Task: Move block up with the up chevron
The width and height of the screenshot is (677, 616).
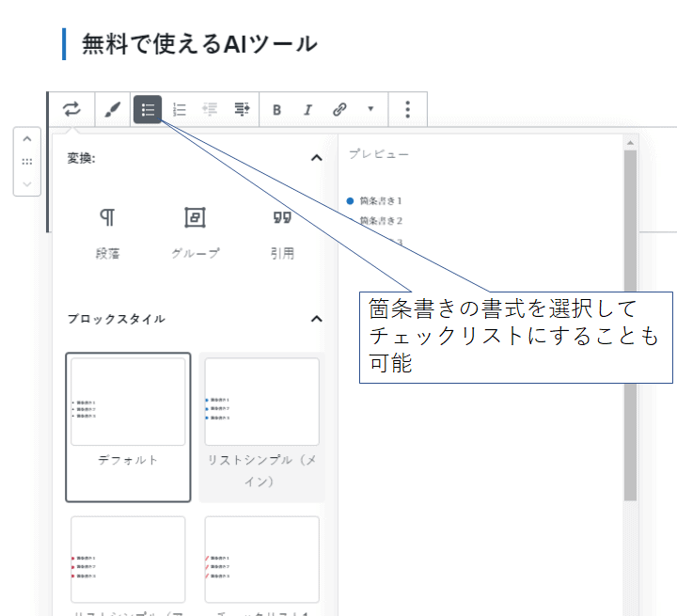Action: (26, 140)
